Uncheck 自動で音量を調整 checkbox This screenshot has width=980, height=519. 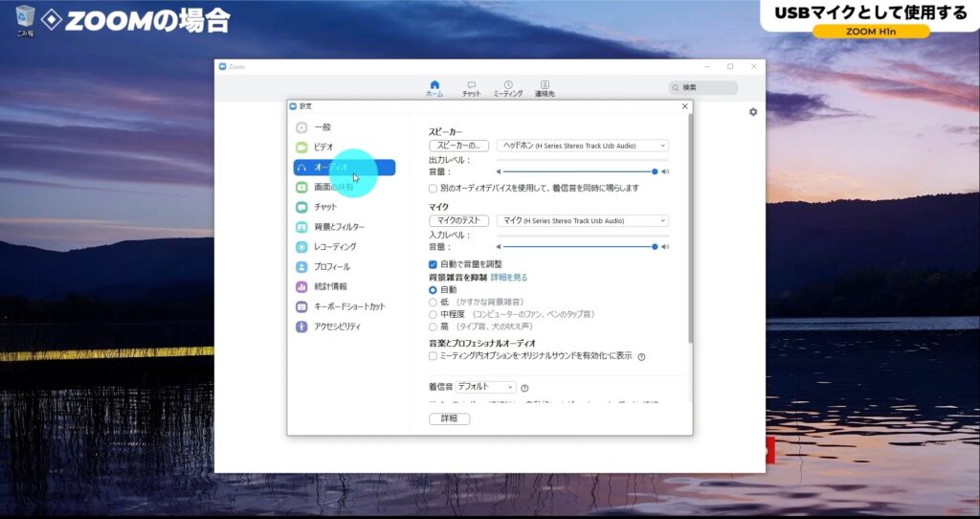(x=433, y=264)
